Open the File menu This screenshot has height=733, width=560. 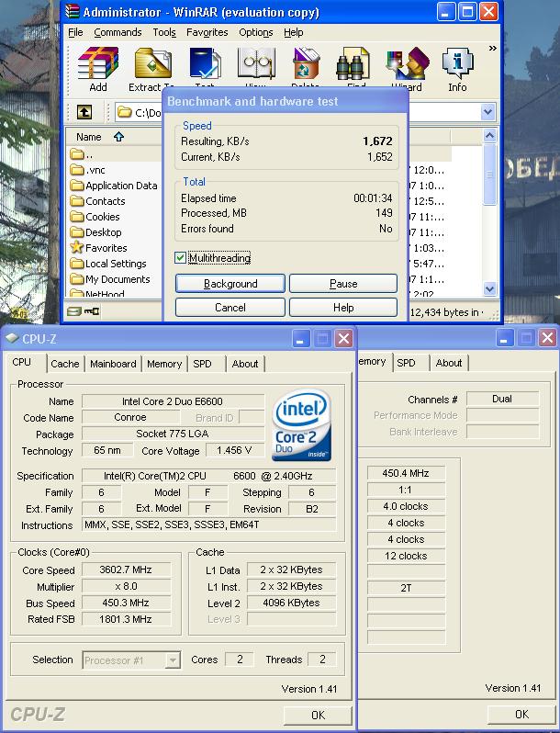click(x=75, y=32)
